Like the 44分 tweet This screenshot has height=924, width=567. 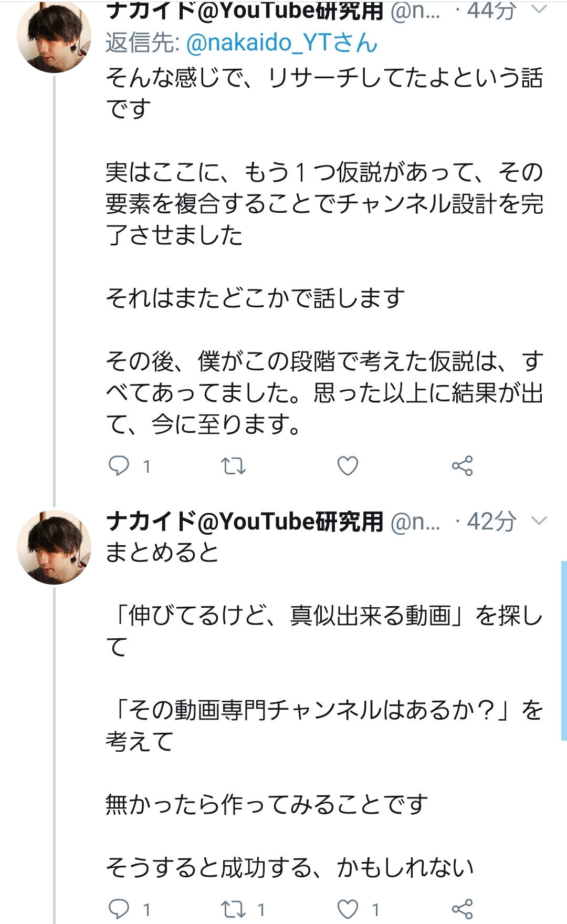coord(348,466)
